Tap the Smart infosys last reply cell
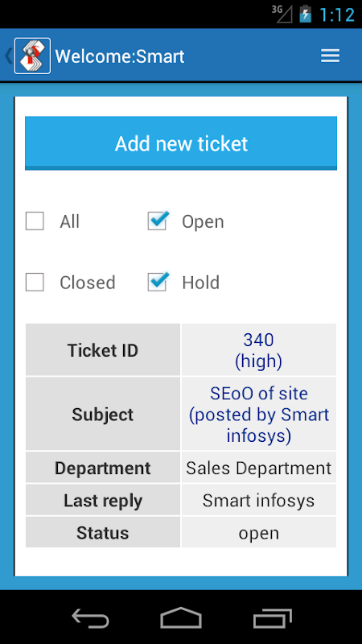Viewport: 362px width, 644px height. (x=258, y=500)
